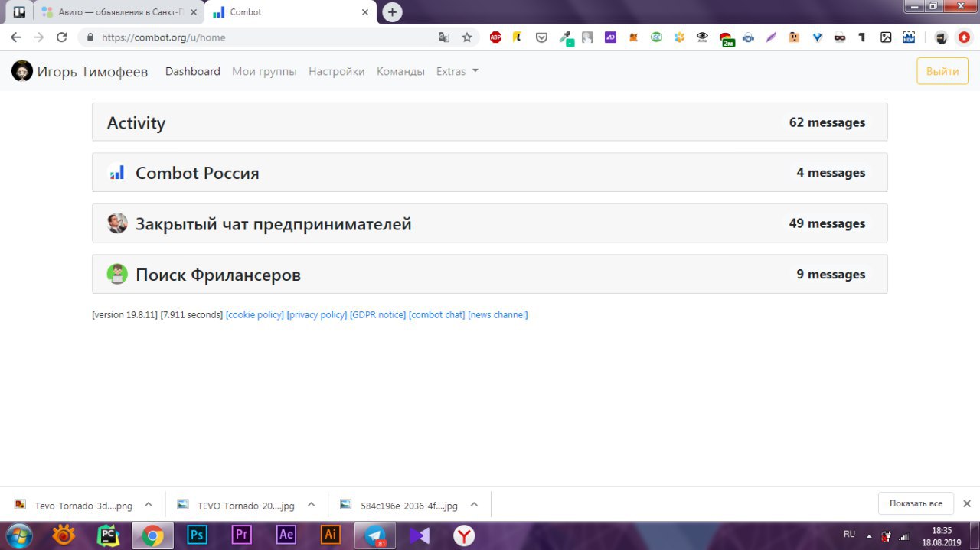Expand options for Tevo-Tornado-3d png download

(x=149, y=505)
